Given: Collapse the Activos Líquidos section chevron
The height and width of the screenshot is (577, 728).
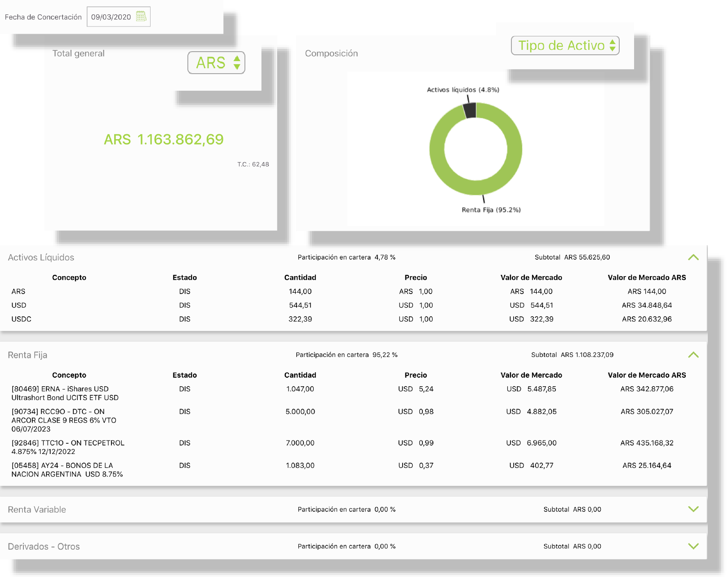Looking at the screenshot, I should pos(693,257).
